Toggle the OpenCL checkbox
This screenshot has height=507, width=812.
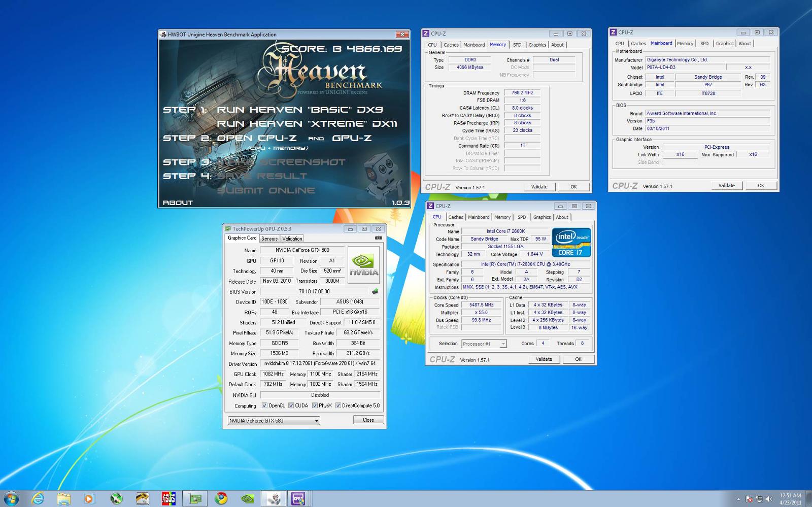[264, 405]
